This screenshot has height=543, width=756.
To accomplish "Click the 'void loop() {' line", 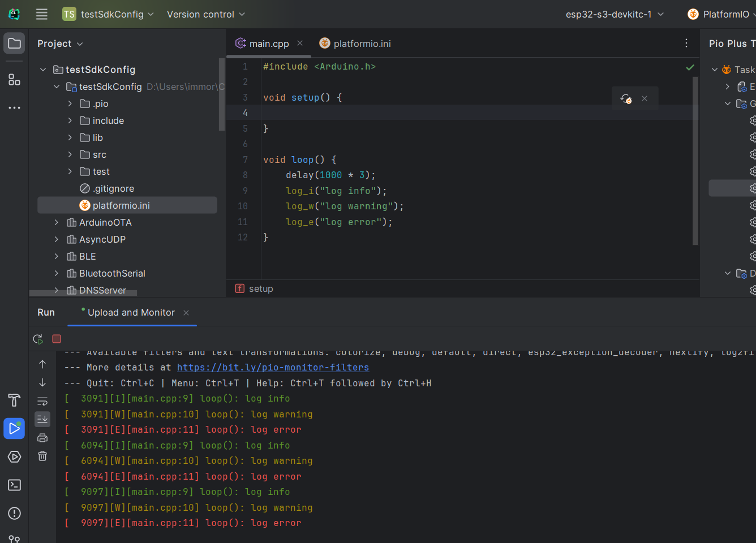I will click(300, 160).
